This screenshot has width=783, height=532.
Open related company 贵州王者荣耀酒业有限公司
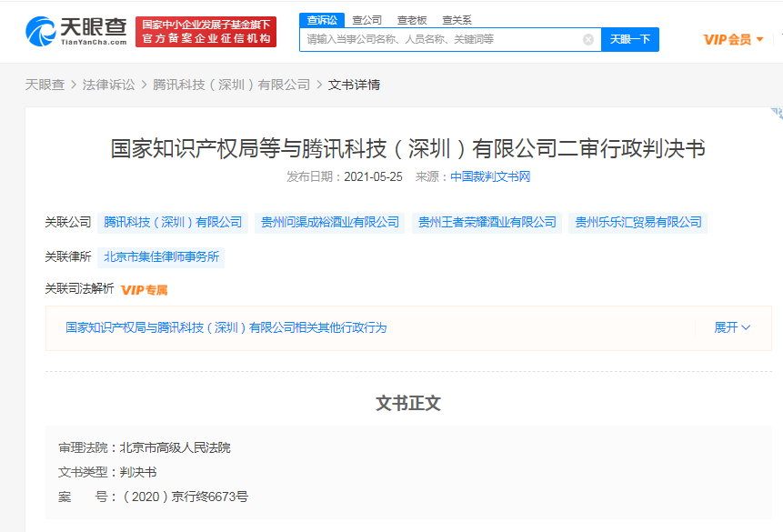(x=487, y=222)
